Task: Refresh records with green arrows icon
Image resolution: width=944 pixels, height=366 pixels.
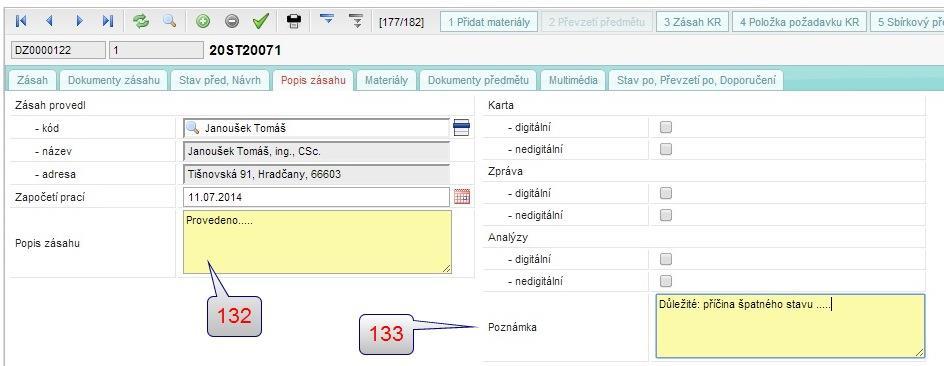Action: coord(141,22)
